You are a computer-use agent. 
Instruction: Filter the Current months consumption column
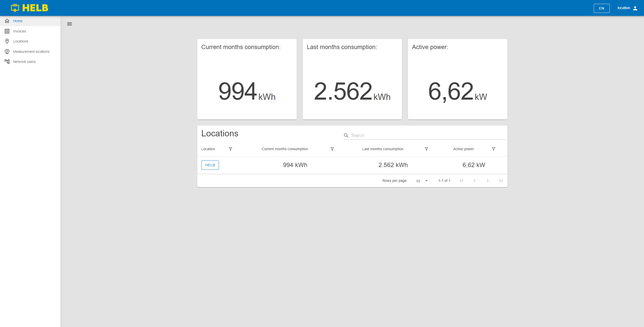[x=332, y=149]
